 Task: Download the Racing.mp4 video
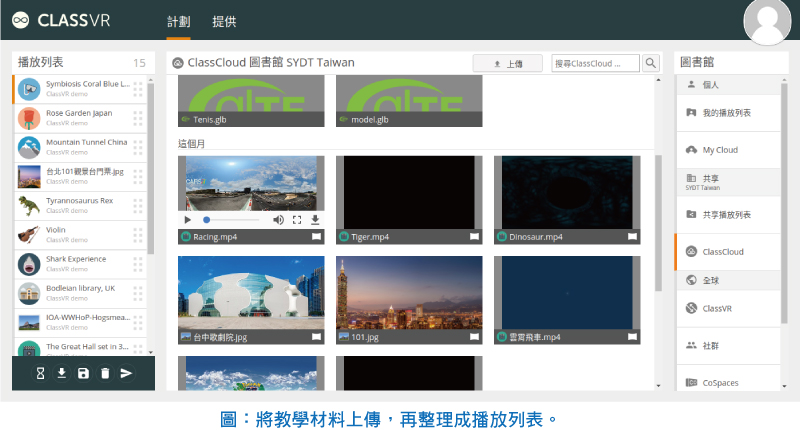[x=315, y=220]
